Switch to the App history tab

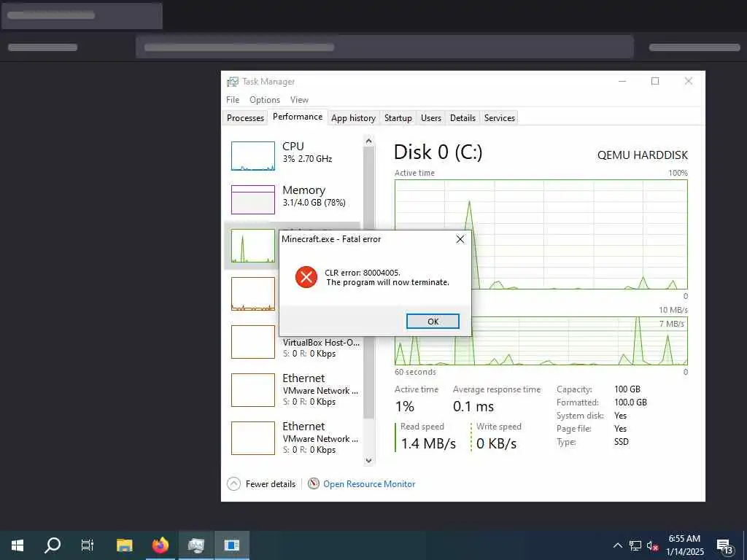354,117
